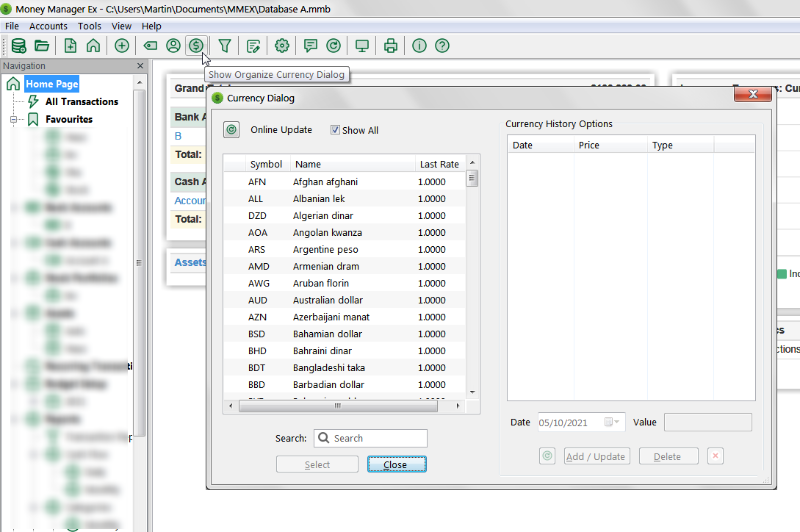Select All Transactions in Navigation tree
800x532 pixels.
coord(81,102)
